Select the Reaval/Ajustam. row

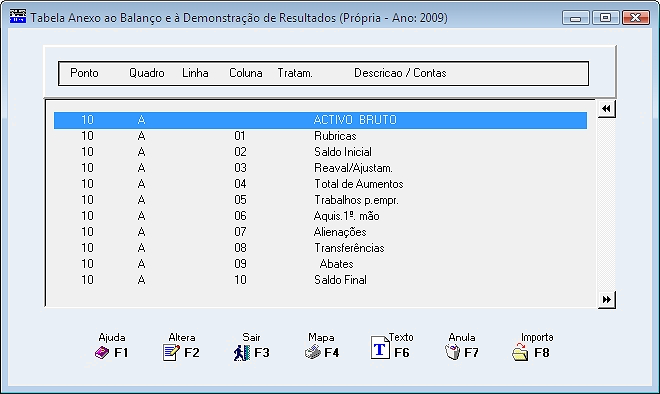point(320,168)
